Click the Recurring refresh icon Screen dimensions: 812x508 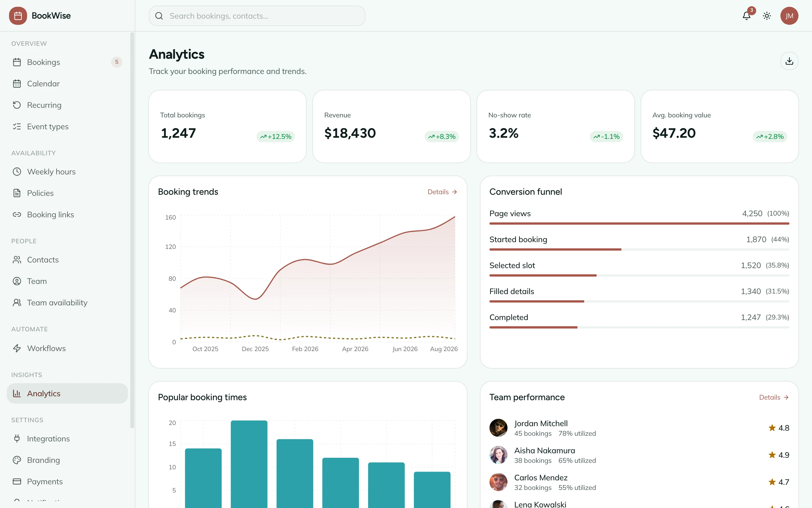[17, 105]
